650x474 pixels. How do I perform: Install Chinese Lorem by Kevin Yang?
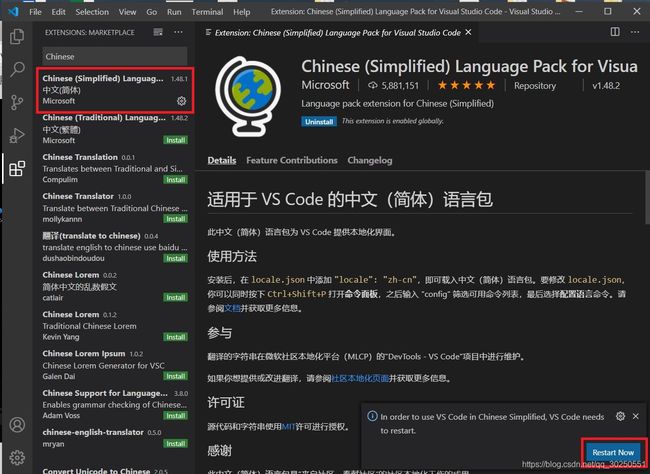175,337
